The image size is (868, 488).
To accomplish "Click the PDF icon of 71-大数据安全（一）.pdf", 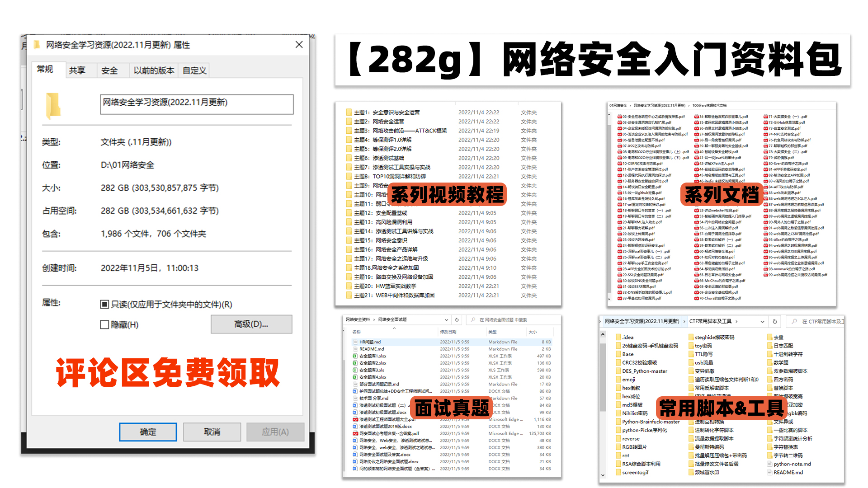I will pos(766,117).
